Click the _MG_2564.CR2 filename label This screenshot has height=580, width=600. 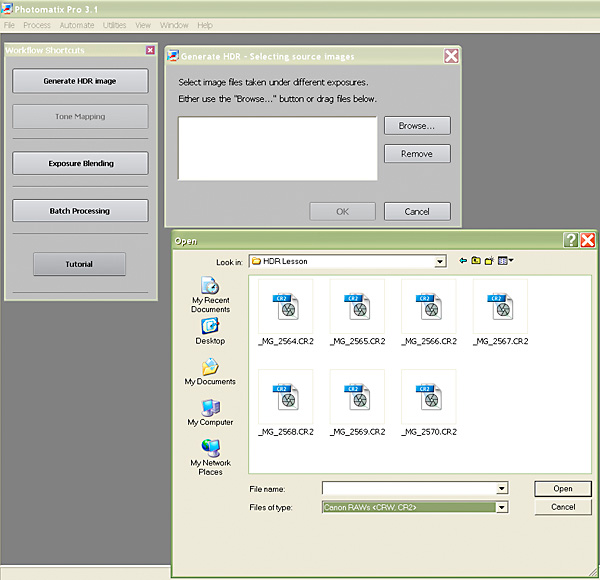pos(286,341)
